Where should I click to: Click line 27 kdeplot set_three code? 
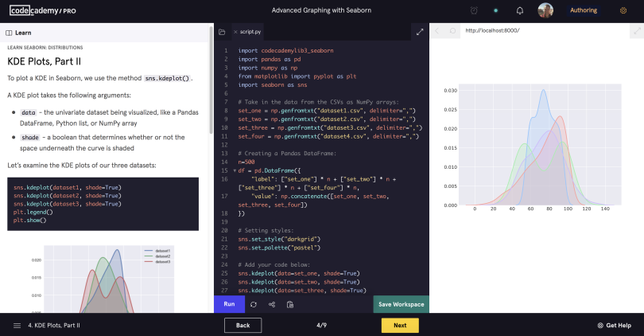pyautogui.click(x=302, y=291)
